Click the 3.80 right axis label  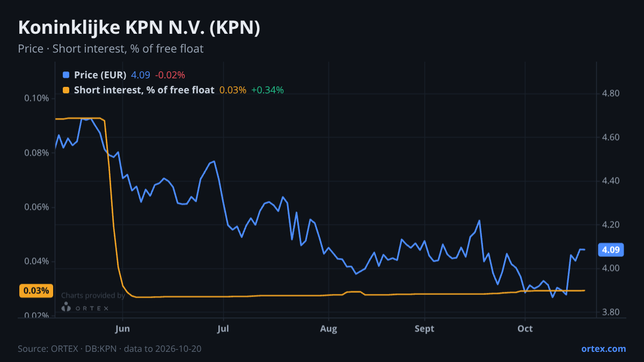coord(611,312)
